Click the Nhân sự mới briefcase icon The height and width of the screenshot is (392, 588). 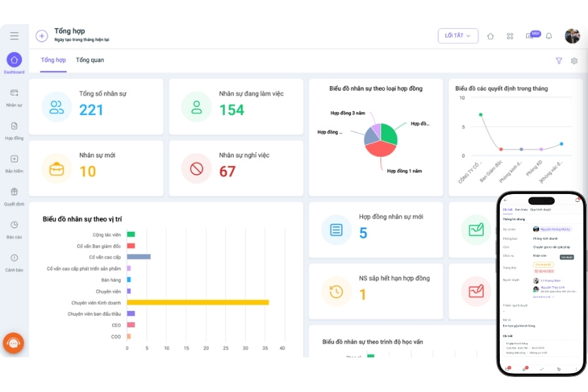(57, 169)
